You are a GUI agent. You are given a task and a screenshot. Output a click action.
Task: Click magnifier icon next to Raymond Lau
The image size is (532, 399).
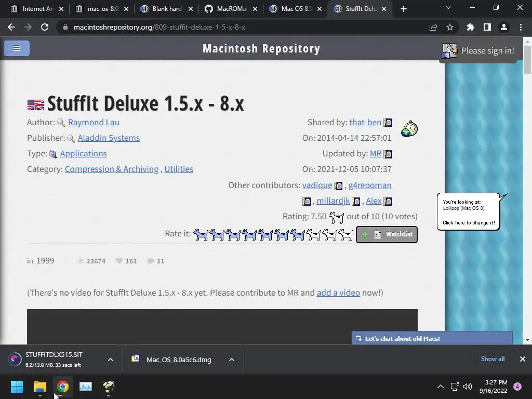point(61,123)
